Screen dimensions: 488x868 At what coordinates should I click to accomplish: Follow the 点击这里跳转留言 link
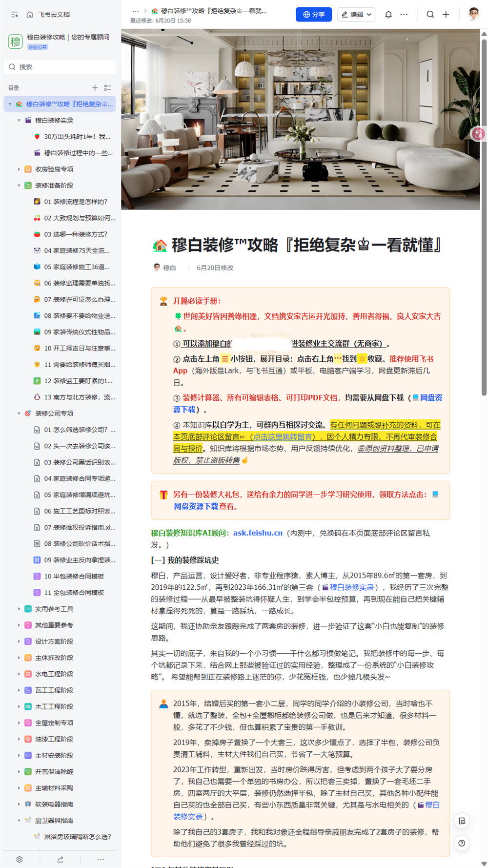pyautogui.click(x=284, y=436)
